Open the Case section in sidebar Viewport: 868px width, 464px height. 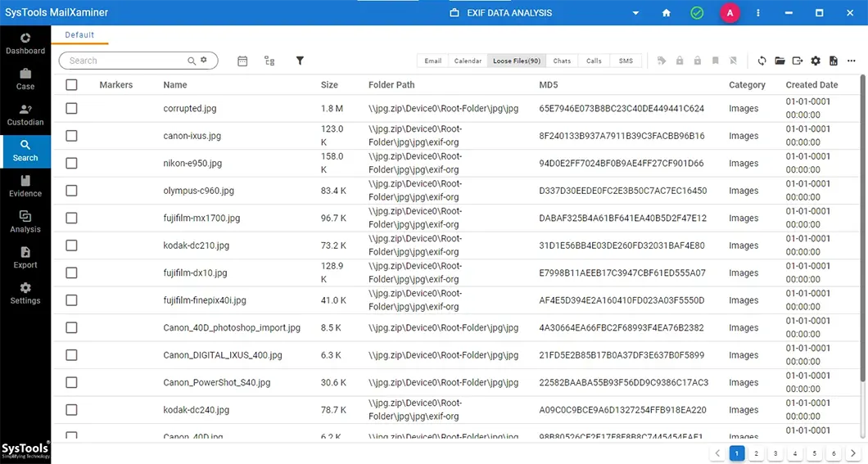[x=25, y=79]
